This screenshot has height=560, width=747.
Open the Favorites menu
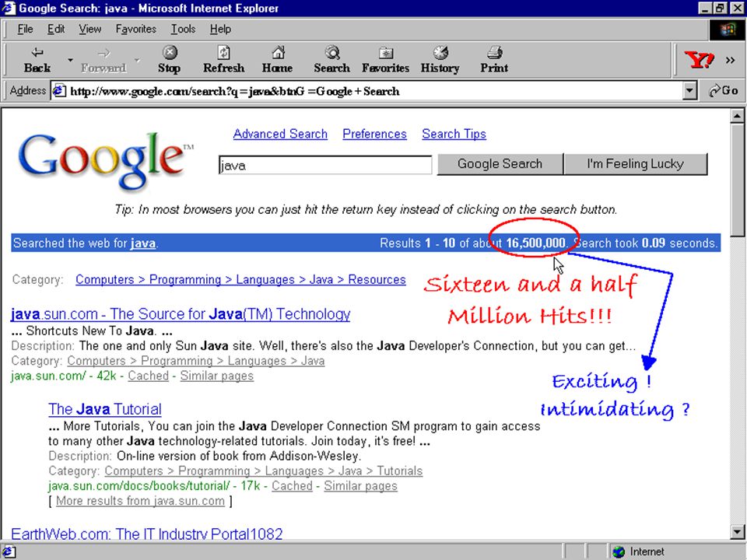pos(135,29)
